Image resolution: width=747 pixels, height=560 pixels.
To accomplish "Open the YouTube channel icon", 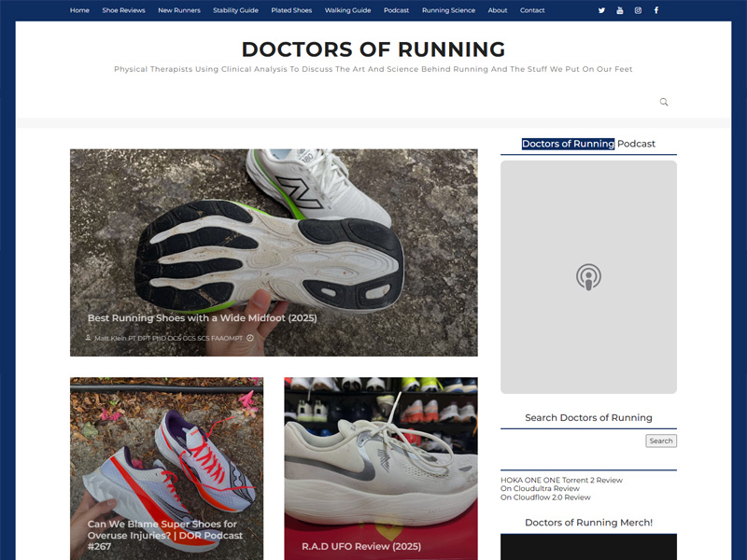I will point(621,11).
